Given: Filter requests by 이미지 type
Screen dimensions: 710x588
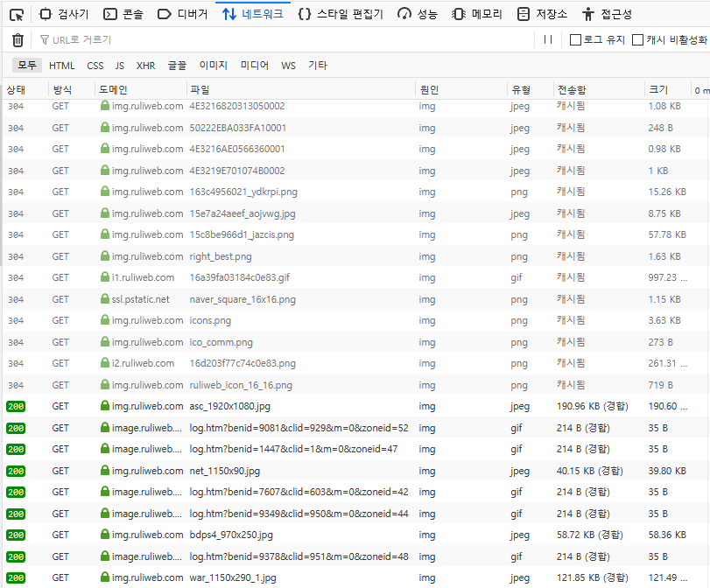Looking at the screenshot, I should (213, 66).
